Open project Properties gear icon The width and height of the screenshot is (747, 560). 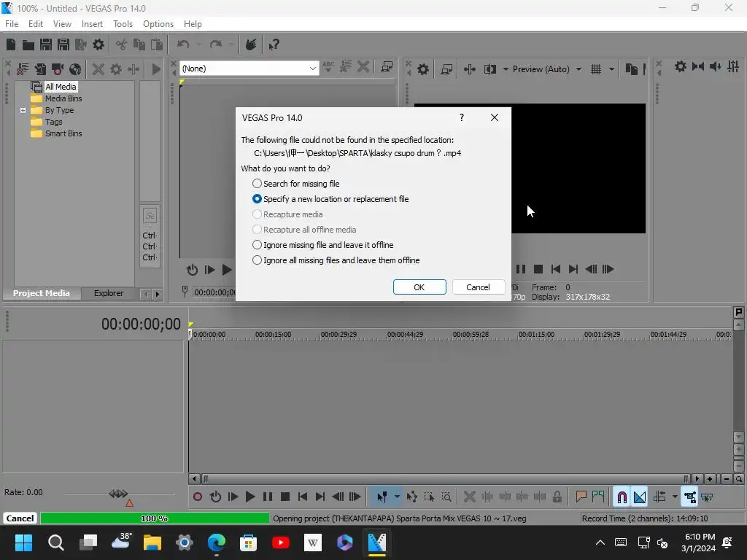(98, 44)
